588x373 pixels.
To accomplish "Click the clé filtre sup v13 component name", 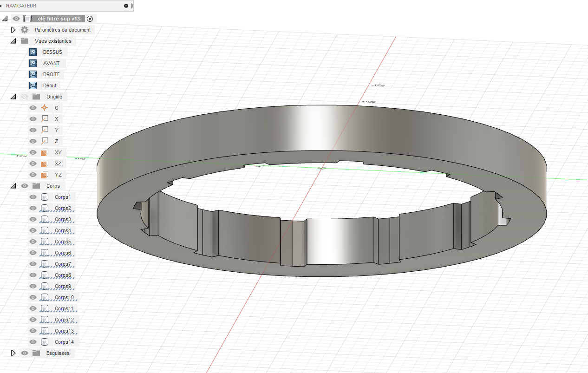I will 59,19.
